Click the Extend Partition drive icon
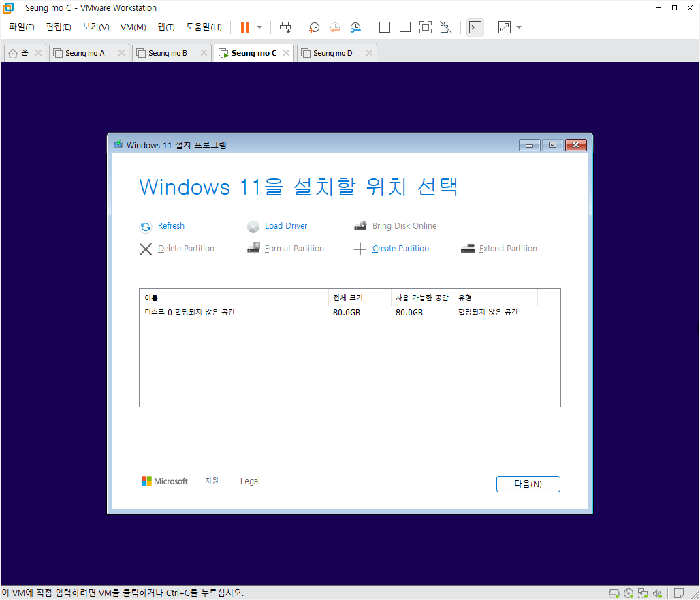 (x=467, y=249)
